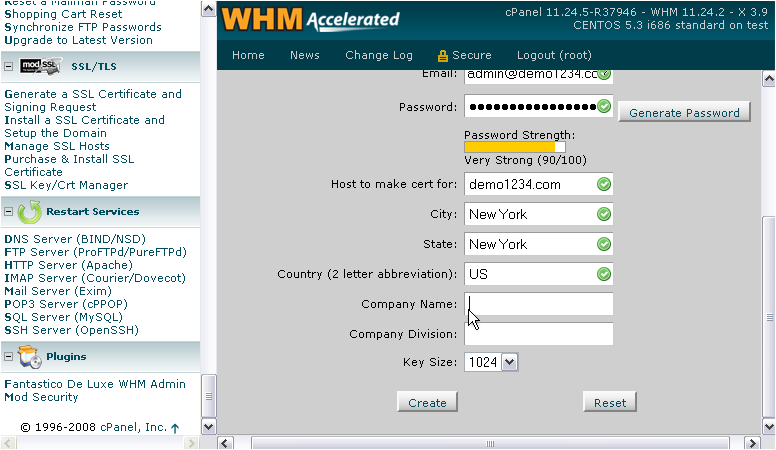Click the Reset button
The image size is (776, 450).
point(610,402)
